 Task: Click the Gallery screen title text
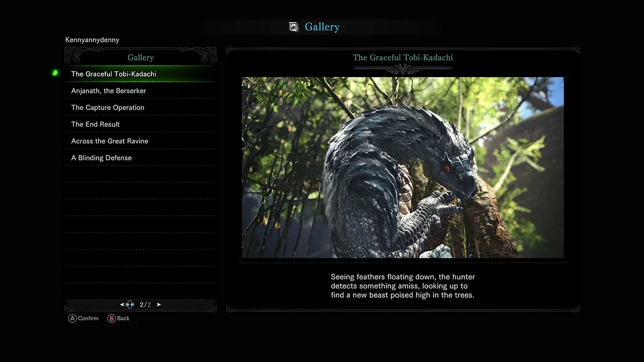tap(322, 27)
